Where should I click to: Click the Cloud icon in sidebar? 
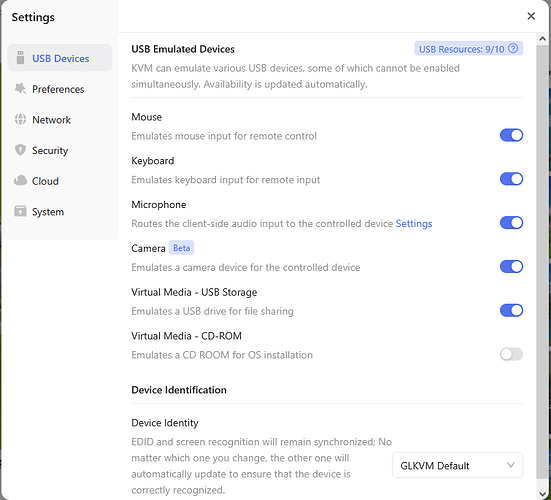20,181
